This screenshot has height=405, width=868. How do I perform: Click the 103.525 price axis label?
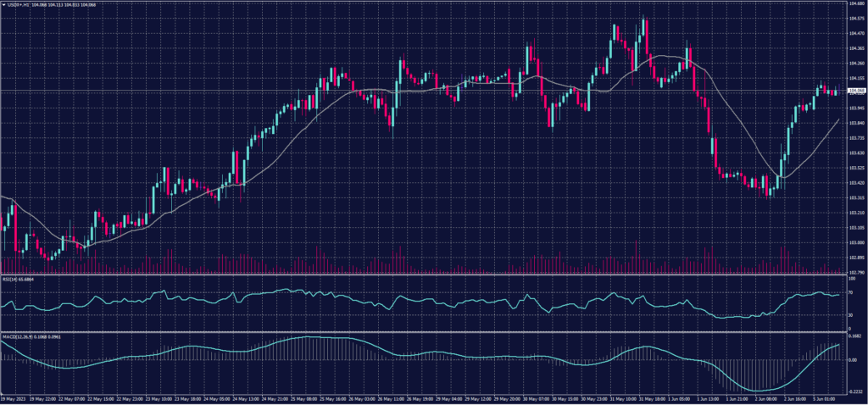(854, 168)
